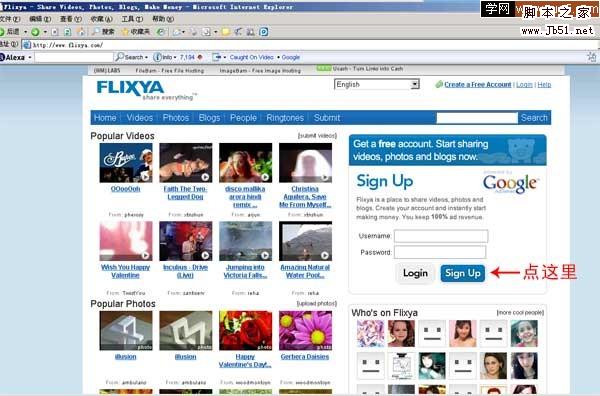Click the Username input field
The height and width of the screenshot is (396, 600).
point(441,236)
